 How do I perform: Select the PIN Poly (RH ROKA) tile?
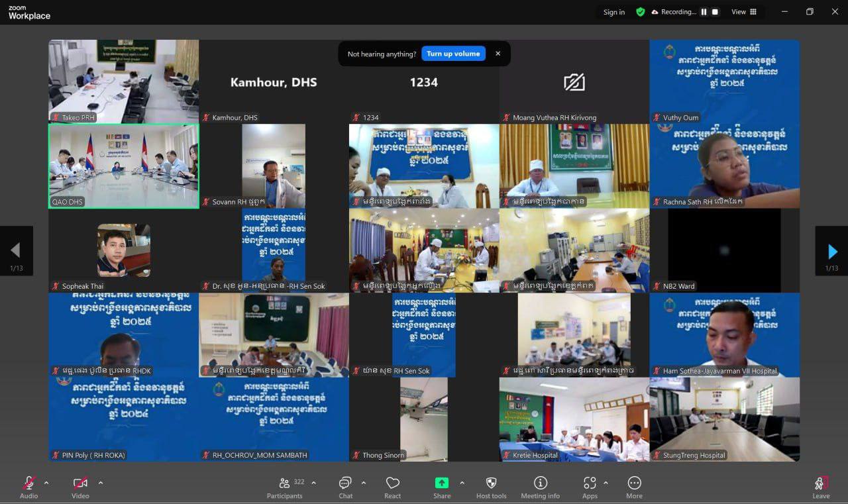[x=123, y=419]
